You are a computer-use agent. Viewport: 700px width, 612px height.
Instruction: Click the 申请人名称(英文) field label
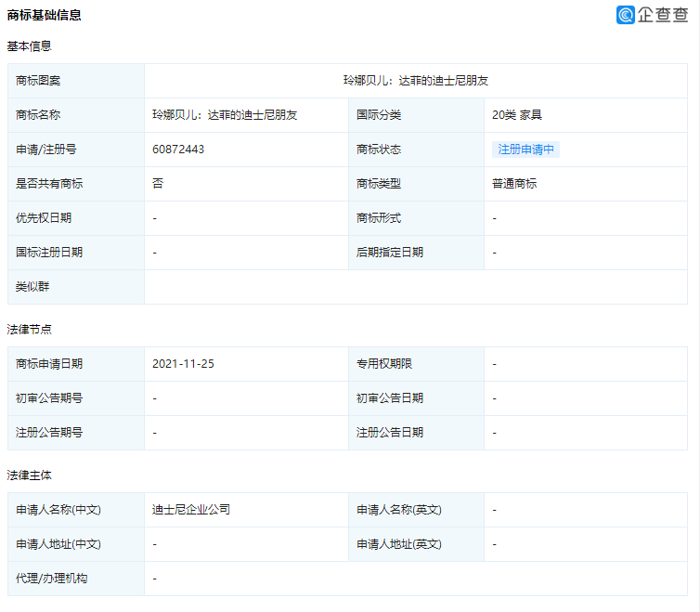[x=399, y=510]
